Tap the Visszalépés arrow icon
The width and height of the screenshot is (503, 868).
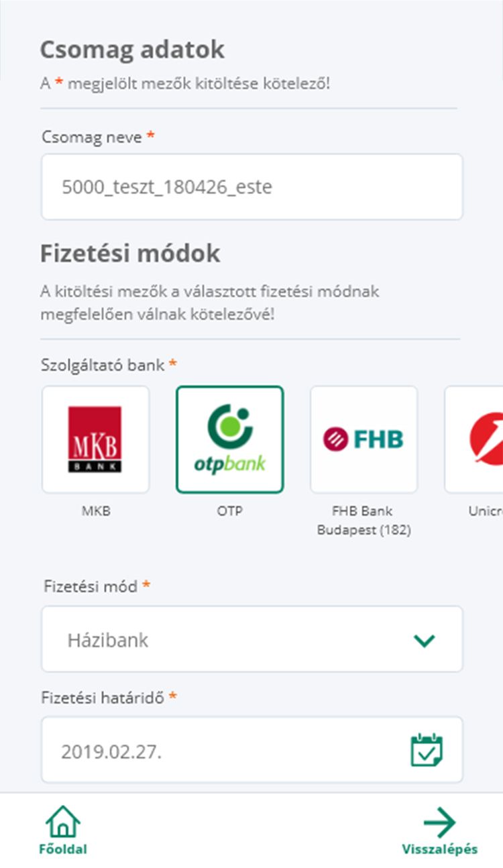439,822
